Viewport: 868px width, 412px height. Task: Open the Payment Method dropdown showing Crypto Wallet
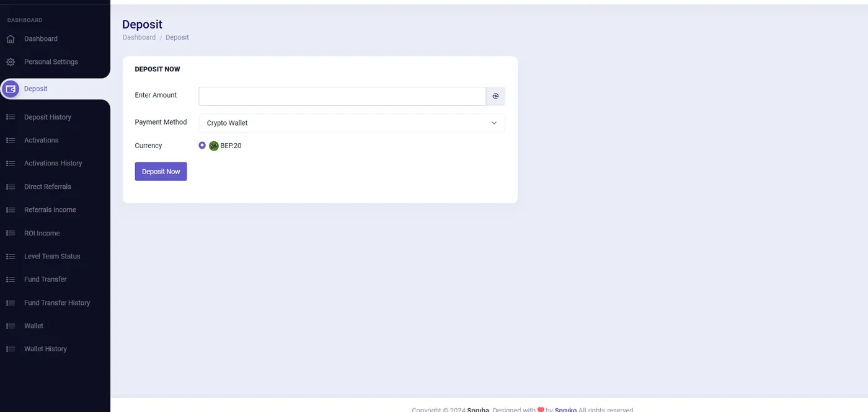[x=352, y=123]
